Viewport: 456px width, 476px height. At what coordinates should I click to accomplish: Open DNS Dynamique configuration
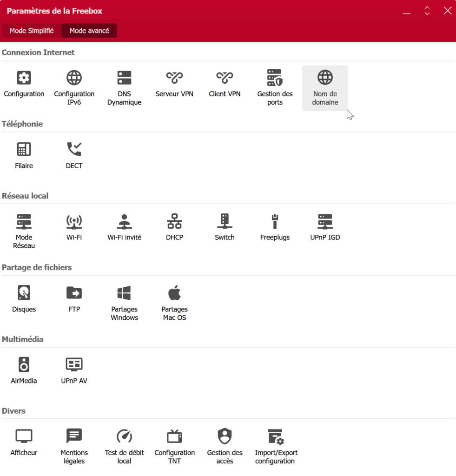tap(124, 78)
